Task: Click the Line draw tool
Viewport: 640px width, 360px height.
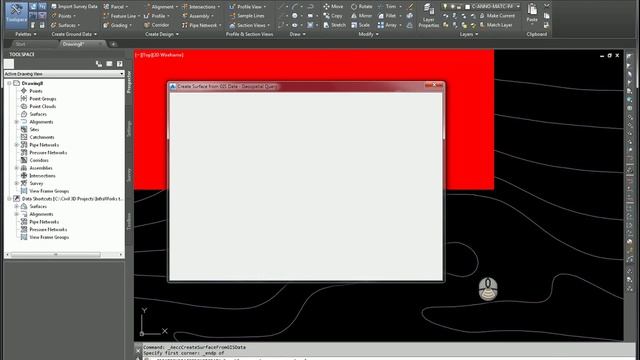Action: pyautogui.click(x=281, y=7)
